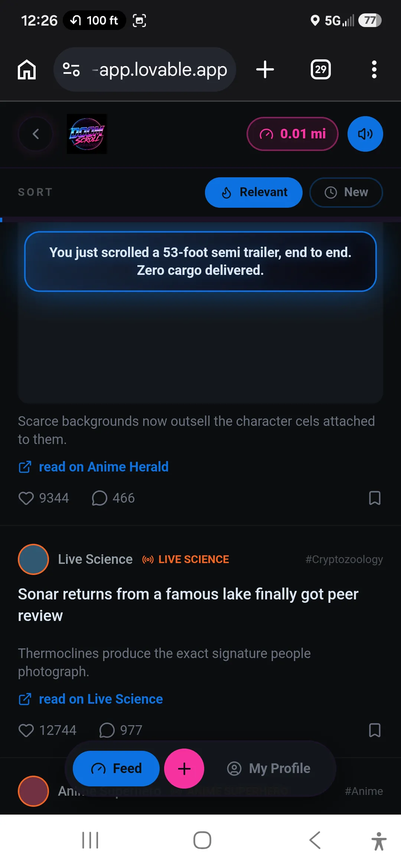Sort the feed by New
The width and height of the screenshot is (401, 868).
tap(346, 192)
